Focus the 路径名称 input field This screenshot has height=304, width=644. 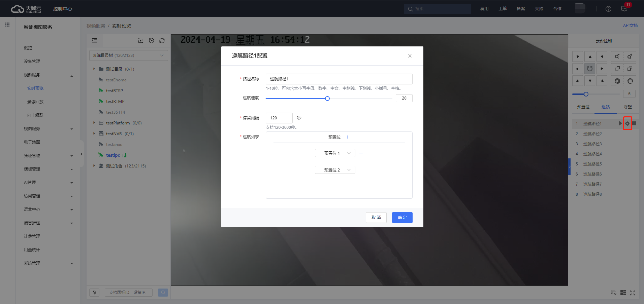tap(339, 79)
